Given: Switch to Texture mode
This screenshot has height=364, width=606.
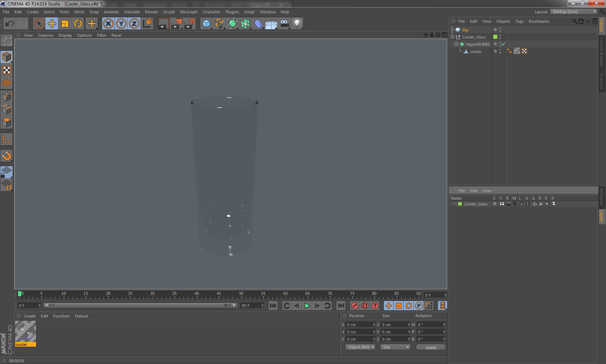Looking at the screenshot, I should [x=6, y=70].
